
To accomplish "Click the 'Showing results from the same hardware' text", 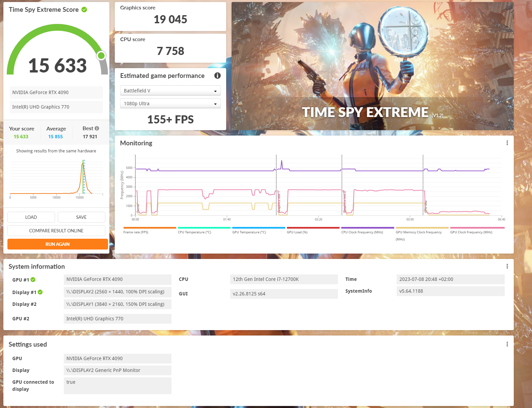I will coord(56,151).
